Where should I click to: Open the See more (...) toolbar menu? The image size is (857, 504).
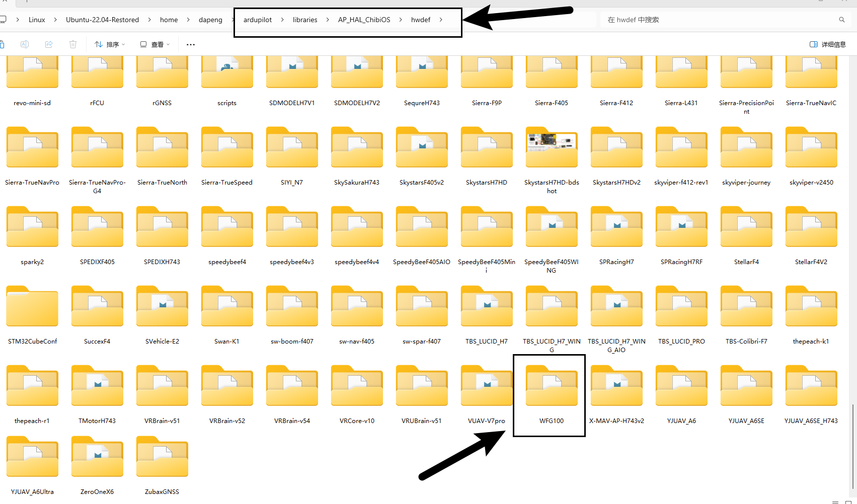point(190,44)
